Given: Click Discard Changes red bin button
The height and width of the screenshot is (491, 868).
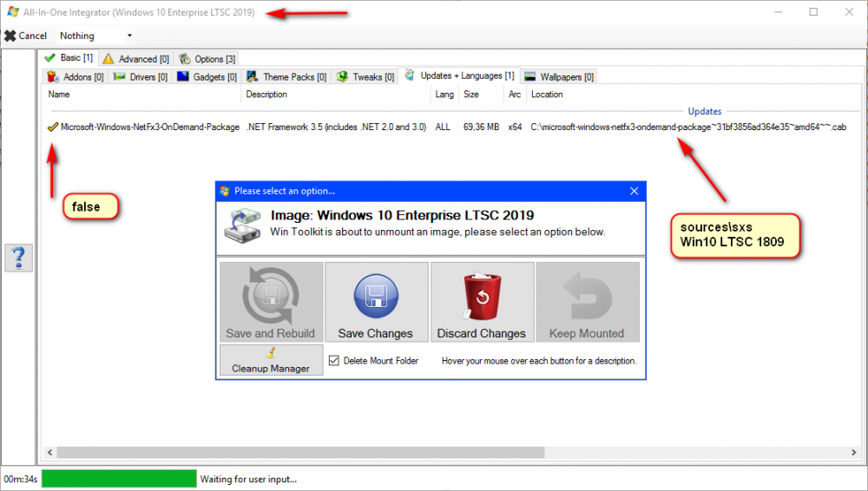Looking at the screenshot, I should [482, 302].
